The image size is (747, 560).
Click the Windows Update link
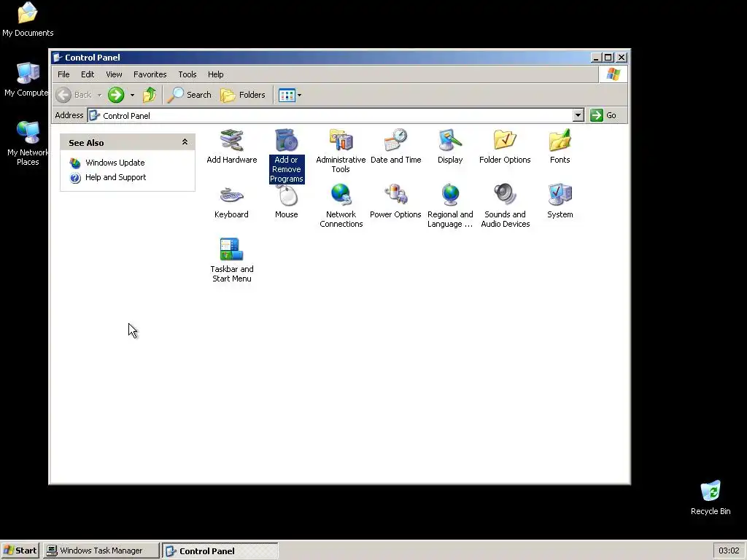tap(115, 163)
